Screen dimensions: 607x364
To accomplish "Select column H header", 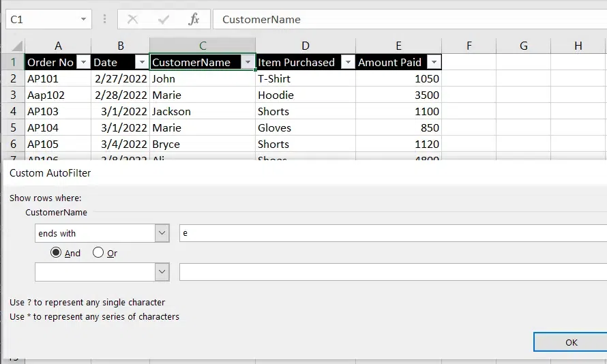I will (x=578, y=46).
